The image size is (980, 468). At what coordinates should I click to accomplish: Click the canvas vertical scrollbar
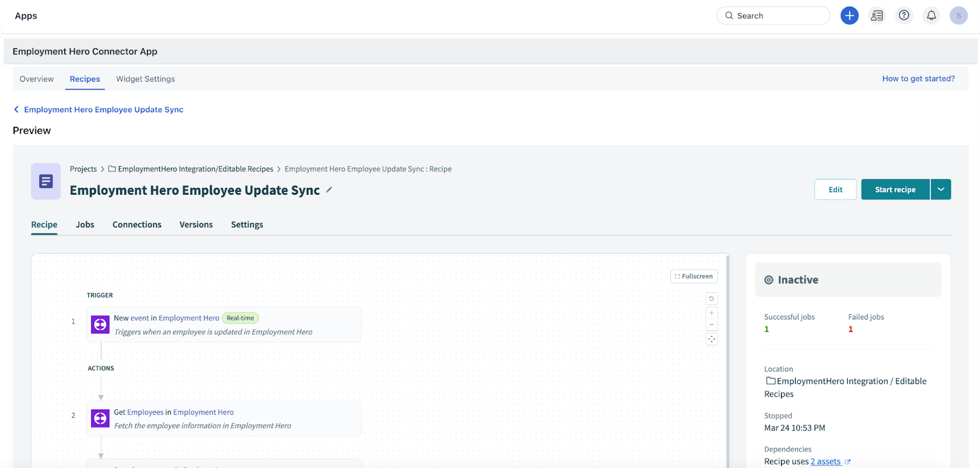click(x=728, y=361)
